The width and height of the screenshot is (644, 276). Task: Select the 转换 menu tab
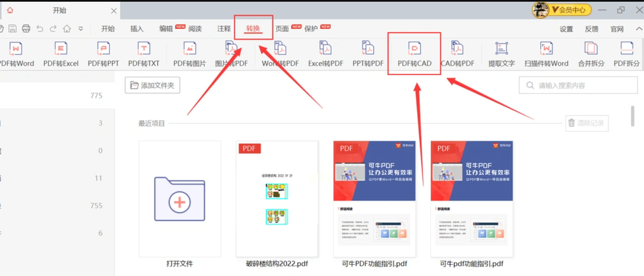coord(253,29)
